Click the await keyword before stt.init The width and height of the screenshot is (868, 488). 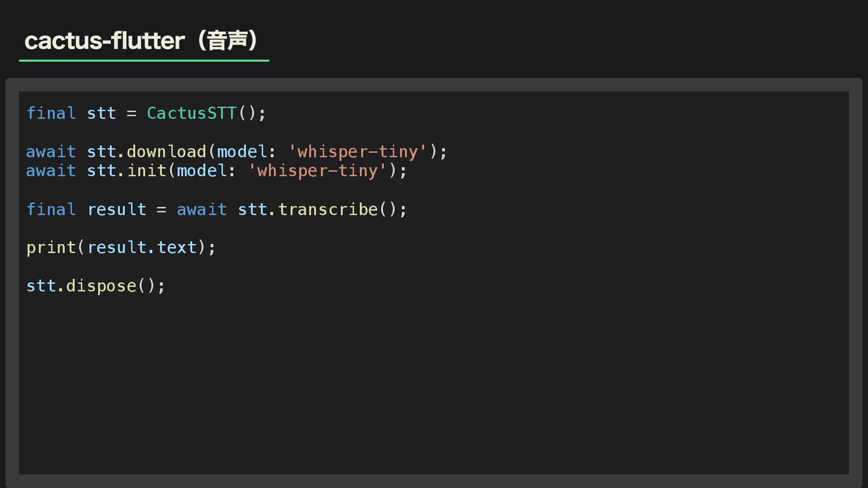(x=51, y=171)
